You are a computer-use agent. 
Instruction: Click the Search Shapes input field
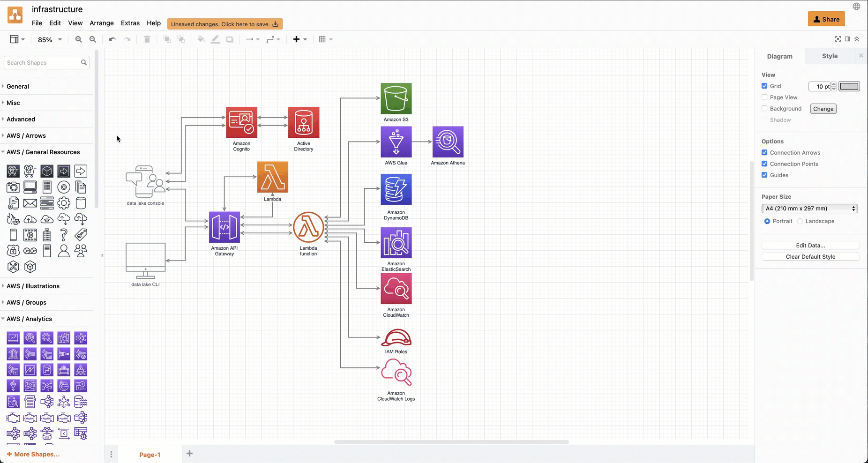(x=42, y=63)
